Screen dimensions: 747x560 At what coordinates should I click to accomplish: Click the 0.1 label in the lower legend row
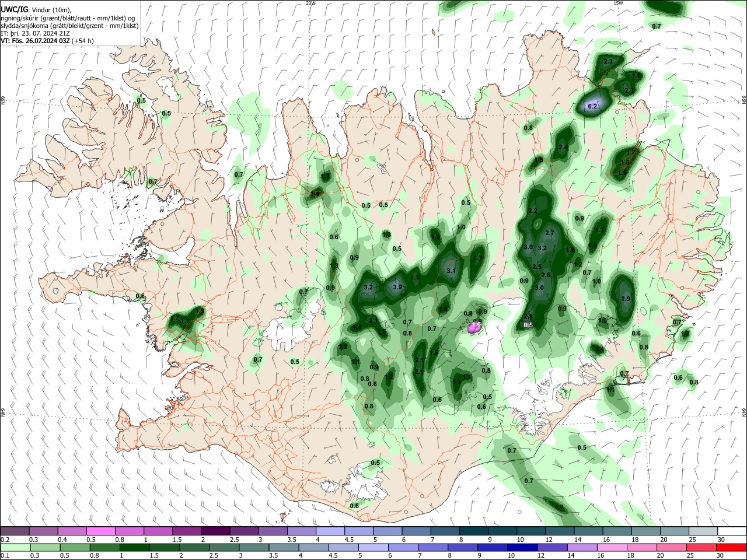coord(5,555)
